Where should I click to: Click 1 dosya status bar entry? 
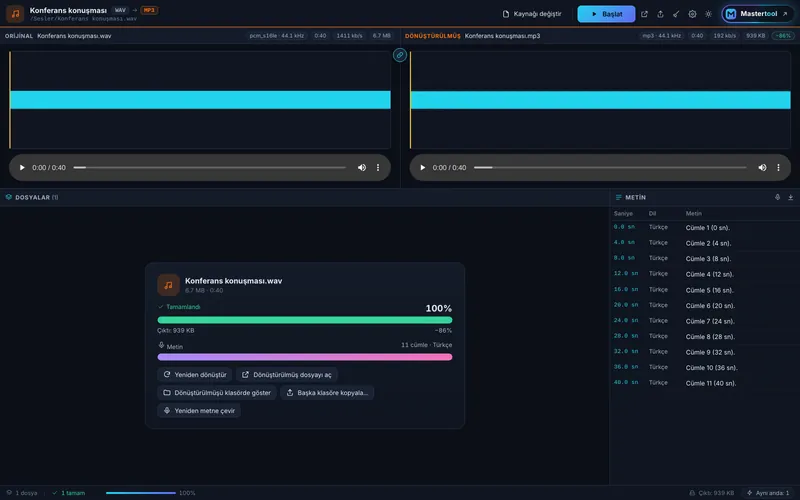coord(21,493)
